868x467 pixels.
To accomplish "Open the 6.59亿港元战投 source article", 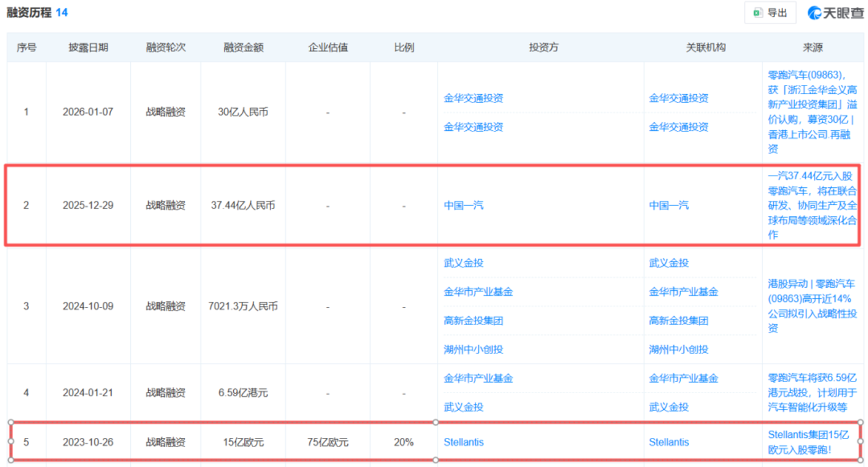I will coord(812,392).
